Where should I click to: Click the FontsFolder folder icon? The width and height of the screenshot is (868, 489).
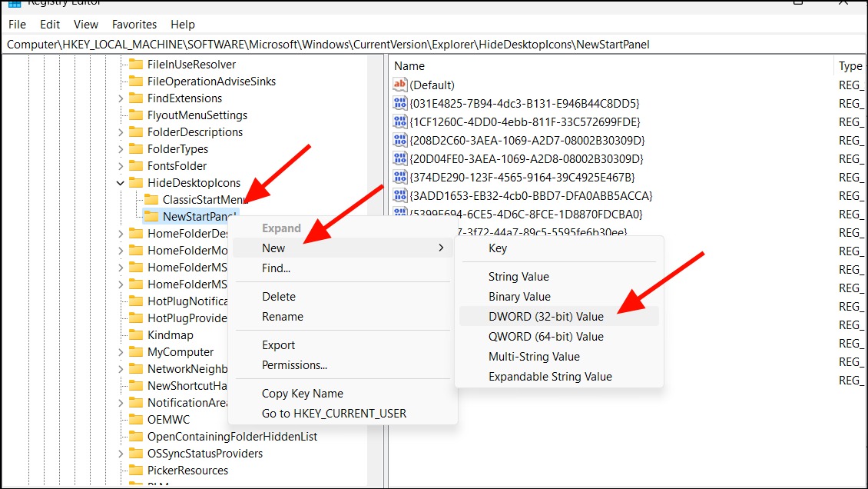[x=136, y=165]
